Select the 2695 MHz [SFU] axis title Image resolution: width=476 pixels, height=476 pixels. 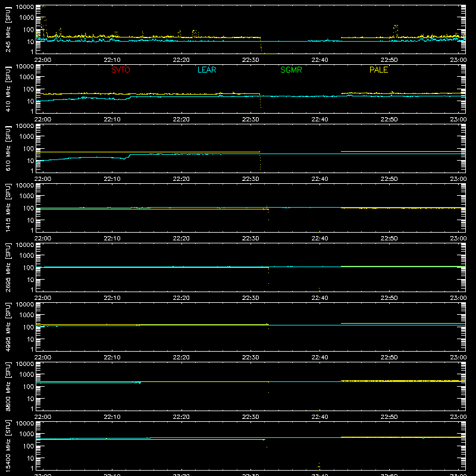tap(8, 267)
